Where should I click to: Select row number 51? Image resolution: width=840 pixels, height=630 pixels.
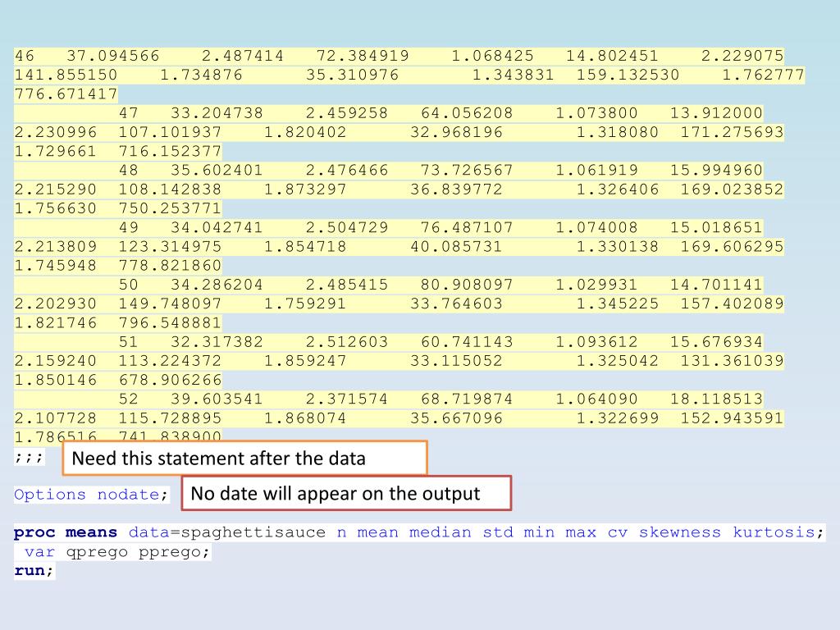129,342
